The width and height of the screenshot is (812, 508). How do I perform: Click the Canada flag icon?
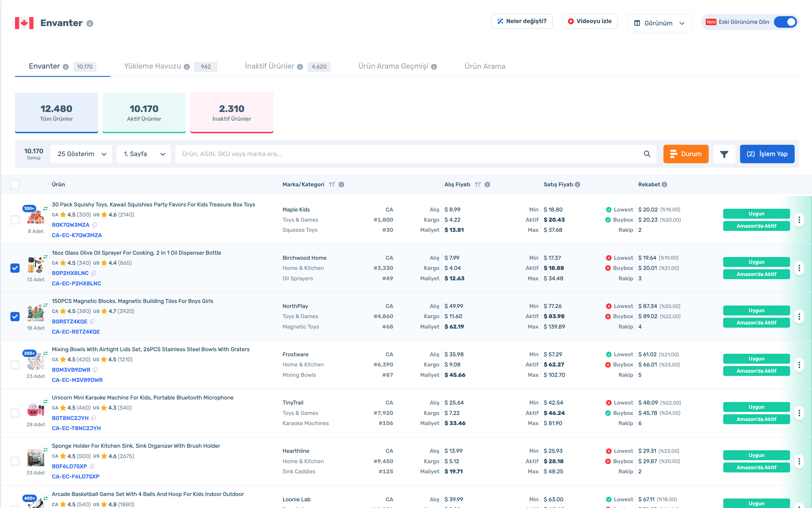point(24,23)
